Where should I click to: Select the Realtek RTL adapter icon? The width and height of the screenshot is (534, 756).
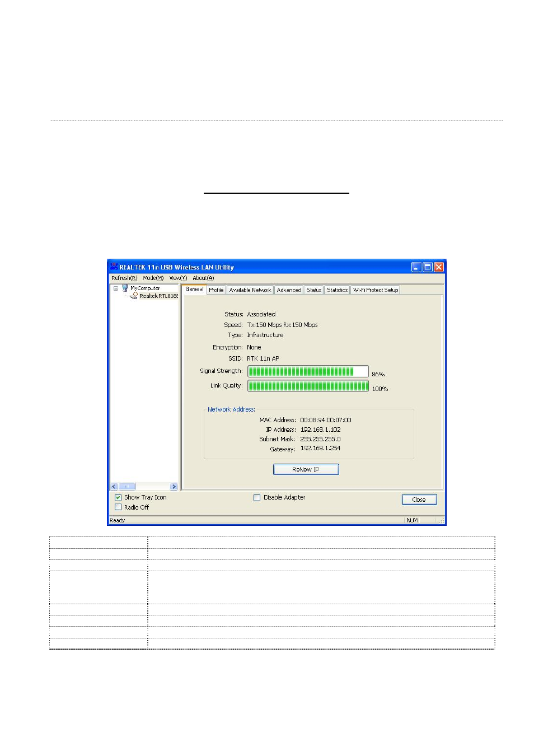[x=134, y=295]
